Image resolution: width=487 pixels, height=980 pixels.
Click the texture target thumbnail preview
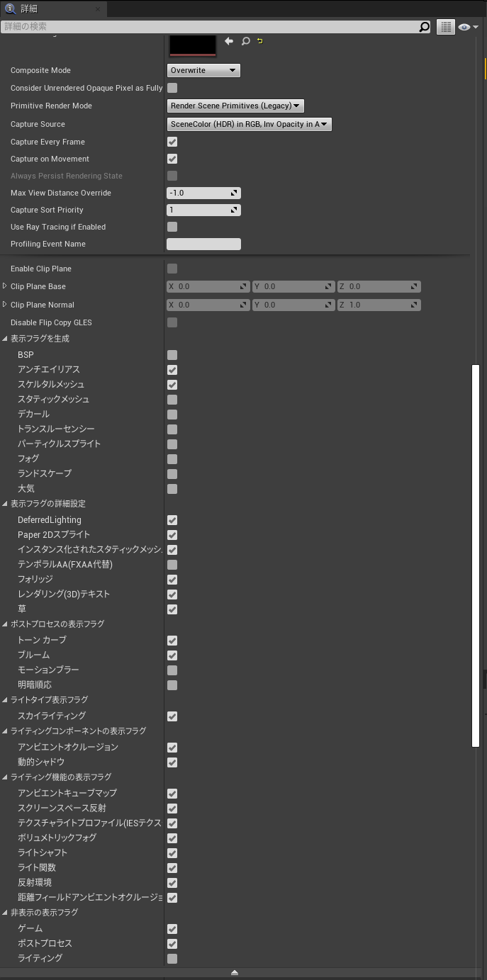point(193,45)
